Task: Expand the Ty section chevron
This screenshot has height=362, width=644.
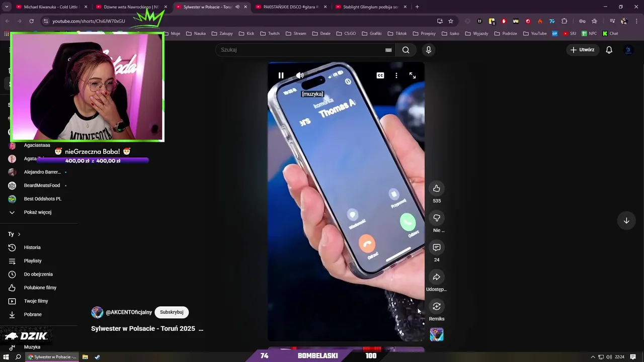Action: click(x=19, y=234)
